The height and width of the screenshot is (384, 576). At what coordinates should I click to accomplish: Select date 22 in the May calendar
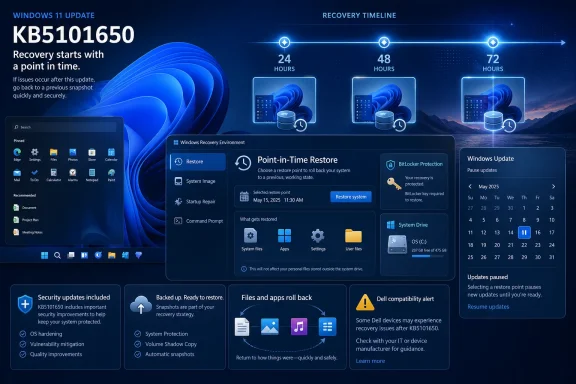tap(524, 245)
